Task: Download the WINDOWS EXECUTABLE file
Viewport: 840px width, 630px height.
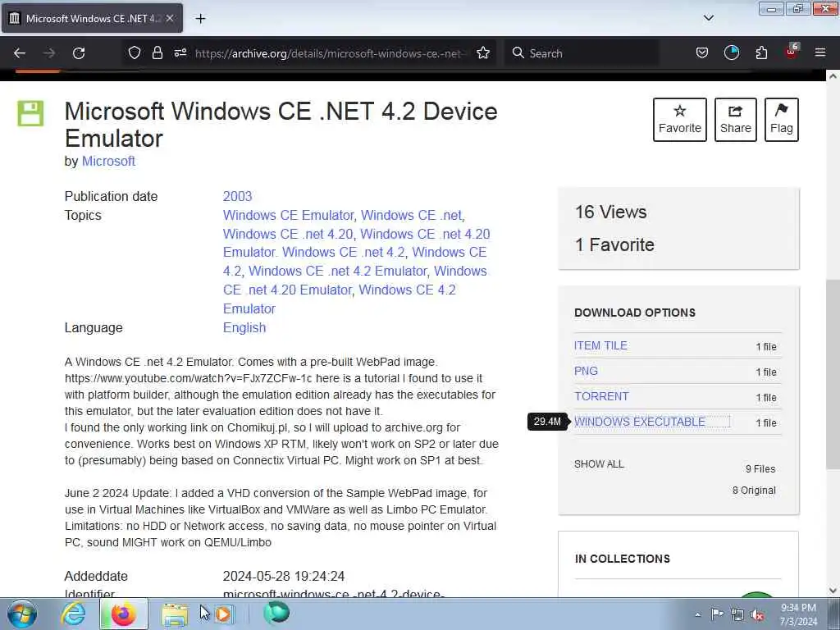Action: pyautogui.click(x=640, y=422)
